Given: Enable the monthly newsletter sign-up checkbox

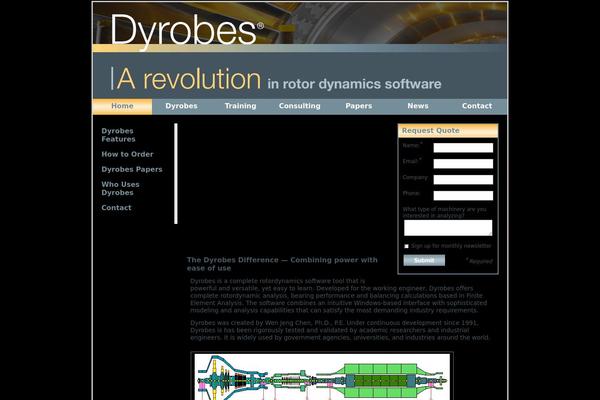Looking at the screenshot, I should click(x=406, y=246).
